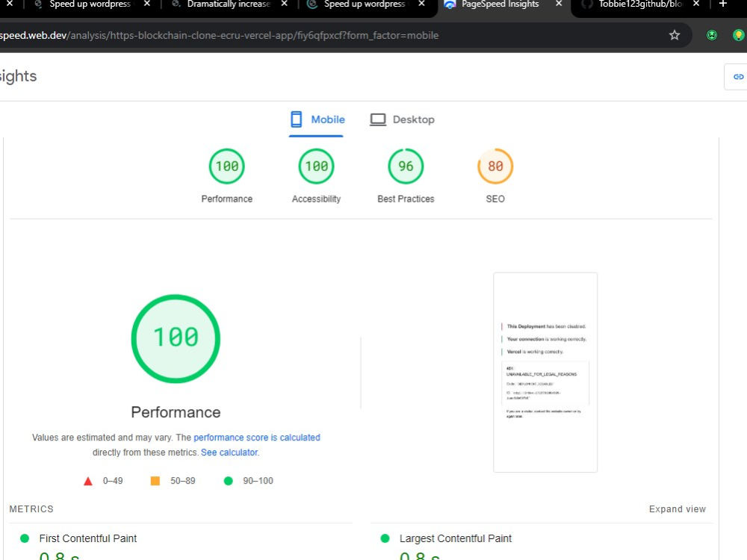This screenshot has width=747, height=560.
Task: Switch to the first 'Speed up wordpress' tab
Action: 90,4
